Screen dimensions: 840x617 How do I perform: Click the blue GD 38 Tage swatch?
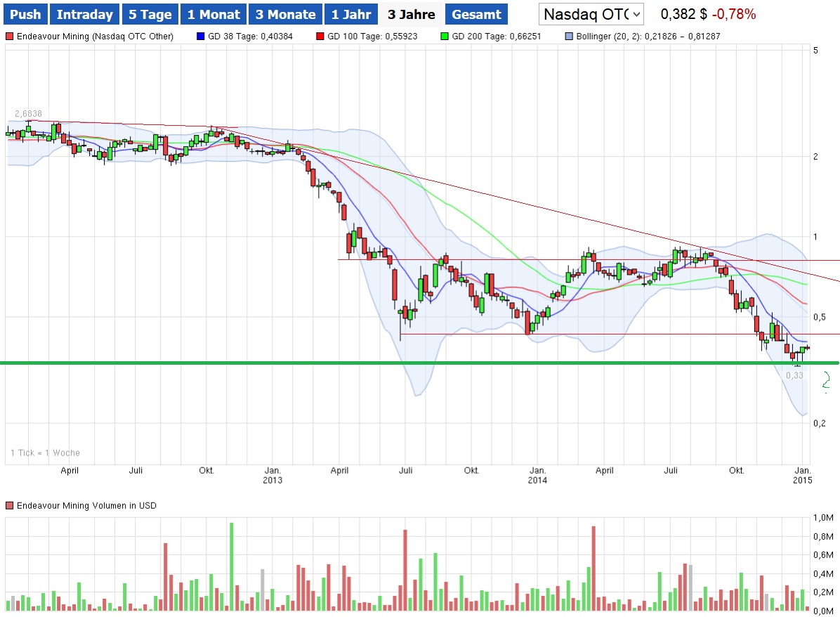click(x=201, y=37)
